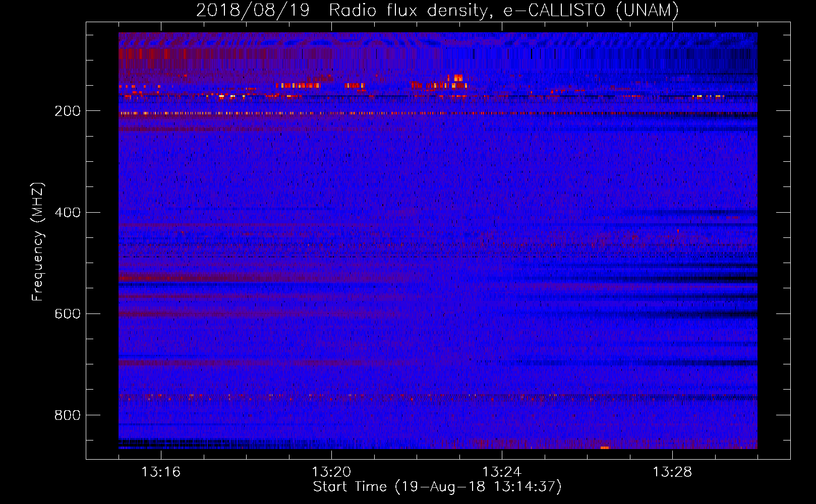Click the "13:24" time tick label
Viewport: 816px width, 504px height.
[502, 472]
